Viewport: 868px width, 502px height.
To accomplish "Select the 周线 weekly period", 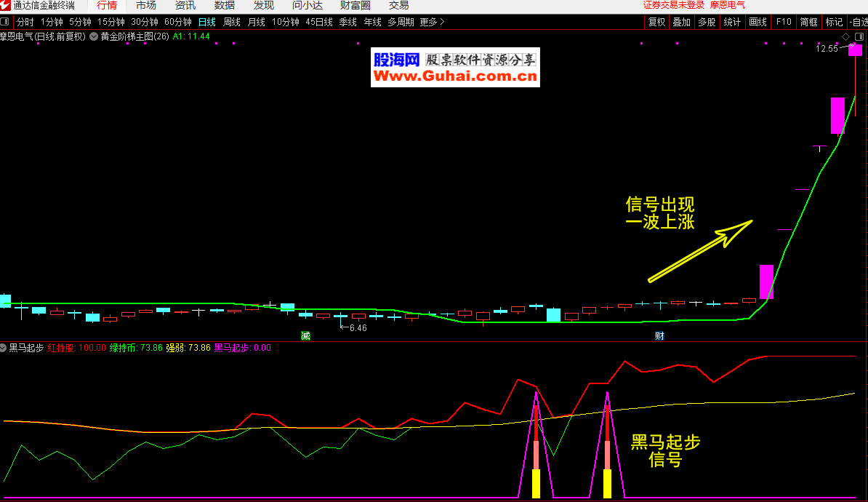I will [231, 22].
